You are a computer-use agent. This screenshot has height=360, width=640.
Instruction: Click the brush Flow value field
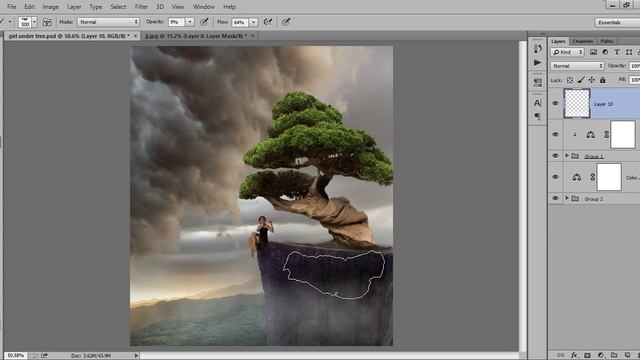240,22
